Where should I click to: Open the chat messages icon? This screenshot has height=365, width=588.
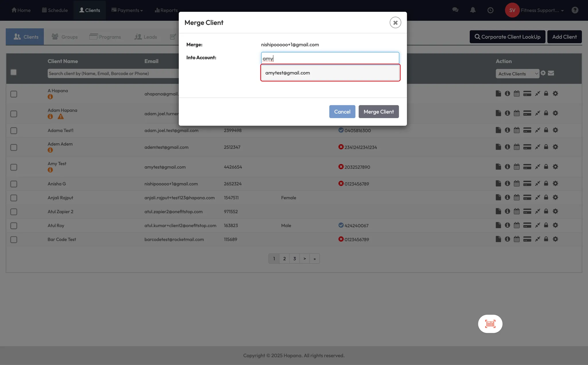pos(455,10)
